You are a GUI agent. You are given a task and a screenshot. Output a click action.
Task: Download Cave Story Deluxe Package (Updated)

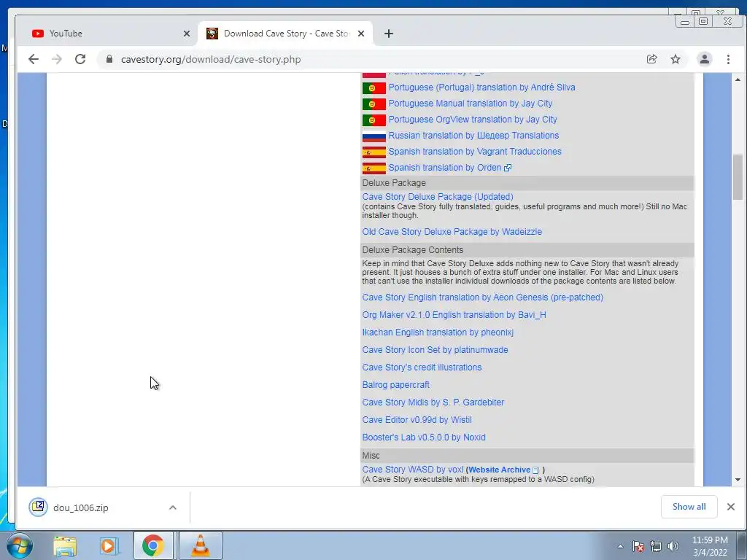438,197
